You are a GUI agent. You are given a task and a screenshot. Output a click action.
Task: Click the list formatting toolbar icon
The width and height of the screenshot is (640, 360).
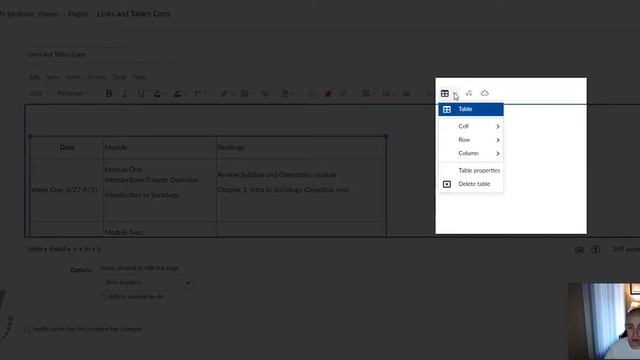click(x=386, y=93)
